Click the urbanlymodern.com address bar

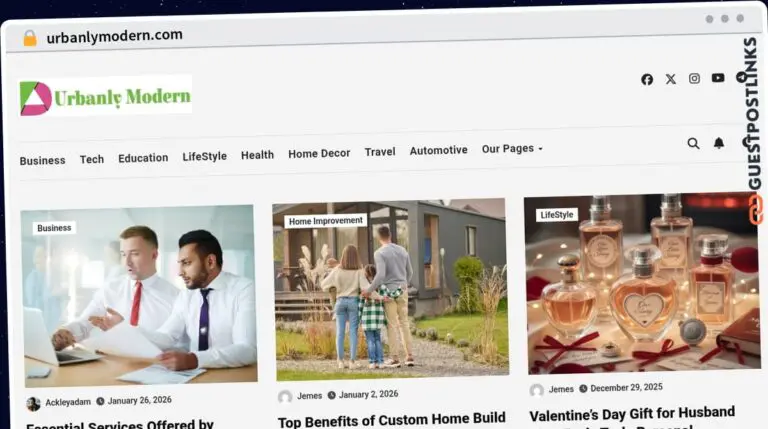coord(114,36)
